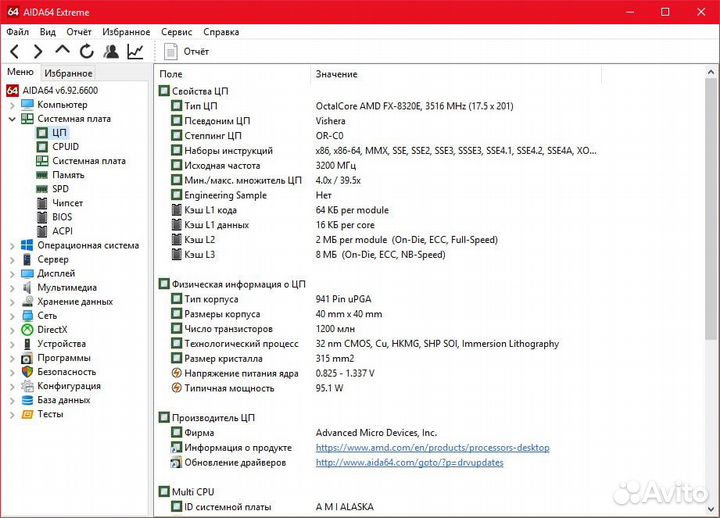Refresh the page with the circular arrow icon
Image resolution: width=720 pixels, height=518 pixels.
click(86, 51)
